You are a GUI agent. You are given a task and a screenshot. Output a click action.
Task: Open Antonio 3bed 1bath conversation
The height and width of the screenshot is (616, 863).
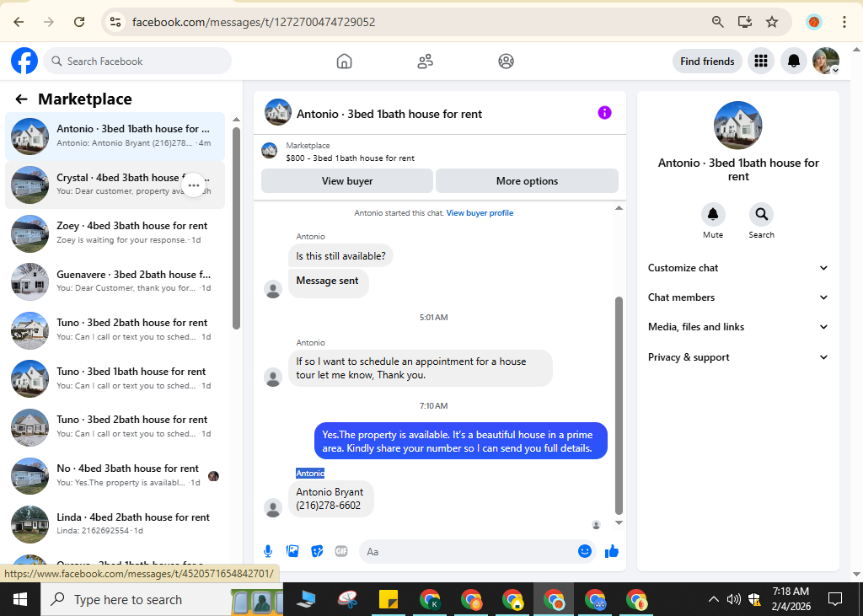(x=115, y=136)
